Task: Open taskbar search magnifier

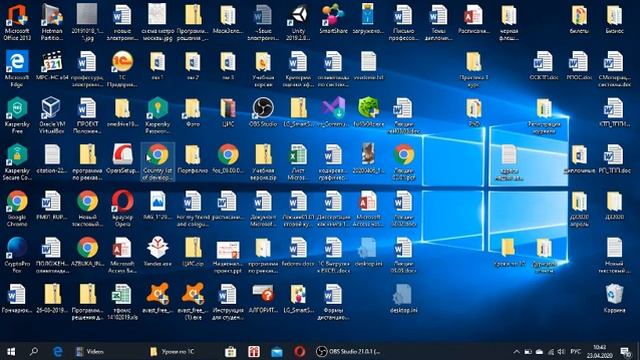Action: pos(34,351)
